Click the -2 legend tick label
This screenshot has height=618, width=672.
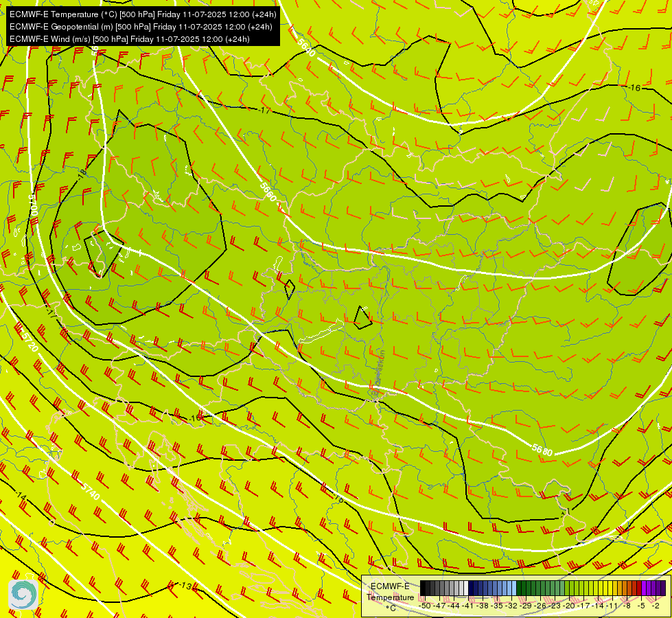tap(656, 606)
